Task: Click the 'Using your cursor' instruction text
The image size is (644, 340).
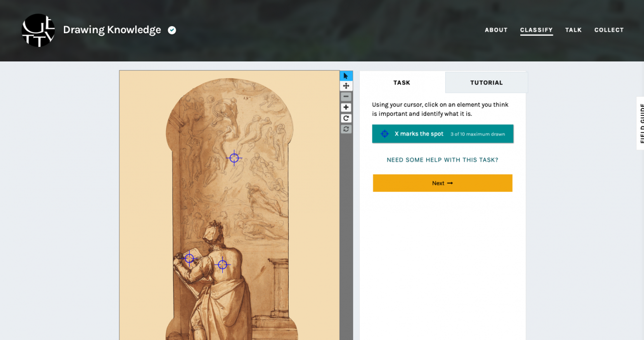Action: [440, 109]
